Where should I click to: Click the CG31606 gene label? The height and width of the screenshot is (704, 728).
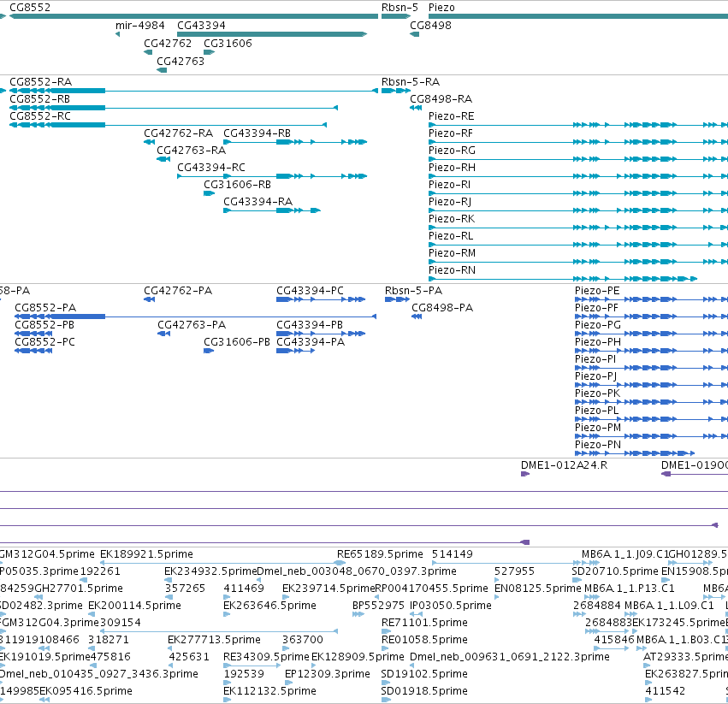228,43
